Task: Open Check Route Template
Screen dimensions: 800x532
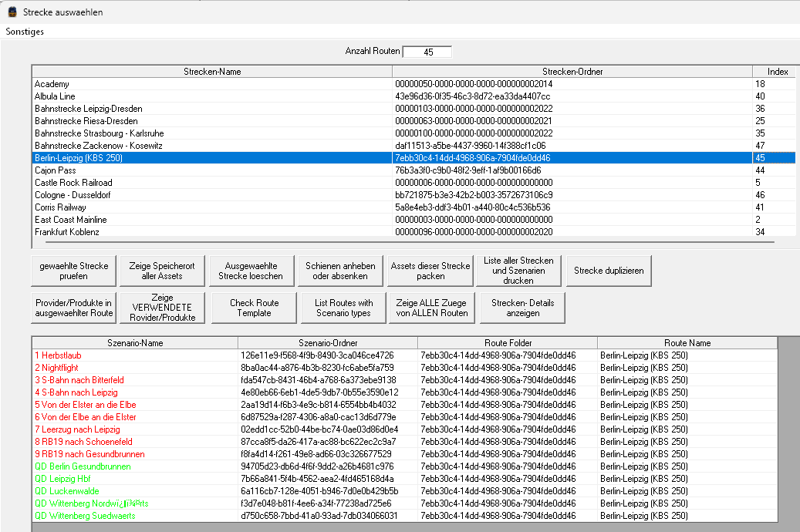Action: coord(254,308)
